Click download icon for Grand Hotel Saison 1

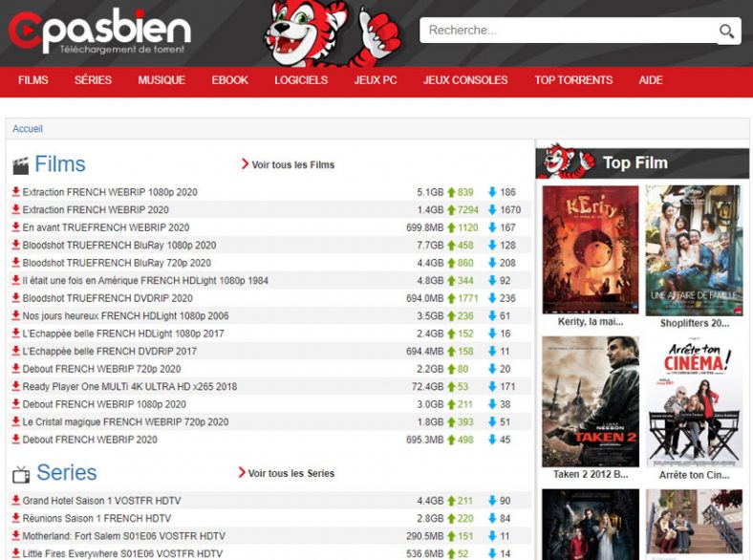(16, 501)
